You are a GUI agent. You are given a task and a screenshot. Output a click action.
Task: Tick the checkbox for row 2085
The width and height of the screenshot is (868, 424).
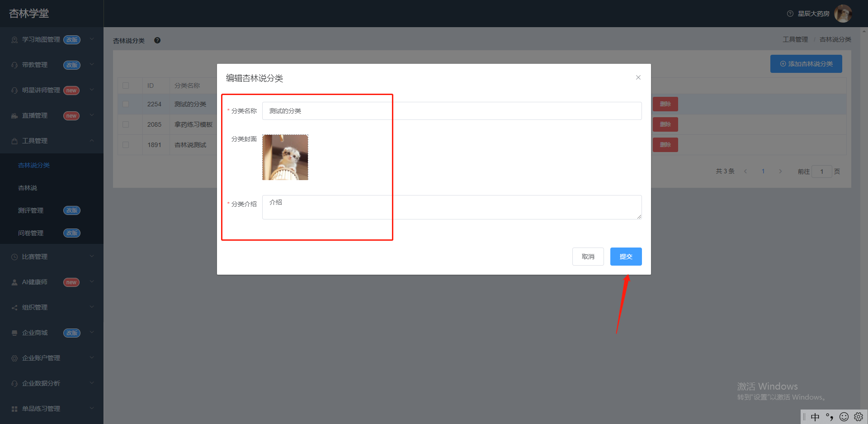click(126, 124)
